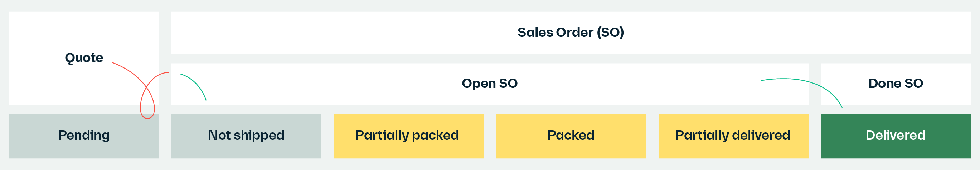Pick the Packed status block
The image size is (980, 170).
(x=571, y=136)
